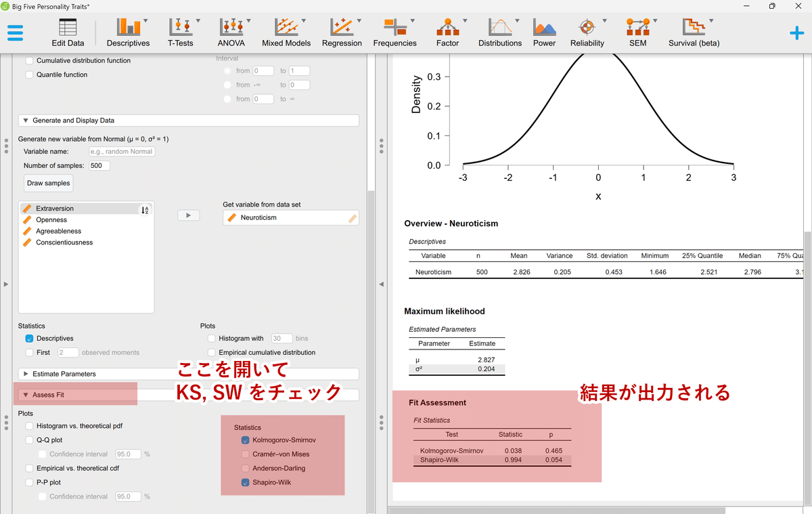Open the main hamburger menu
Screen dimensions: 812x514
pyautogui.click(x=16, y=31)
